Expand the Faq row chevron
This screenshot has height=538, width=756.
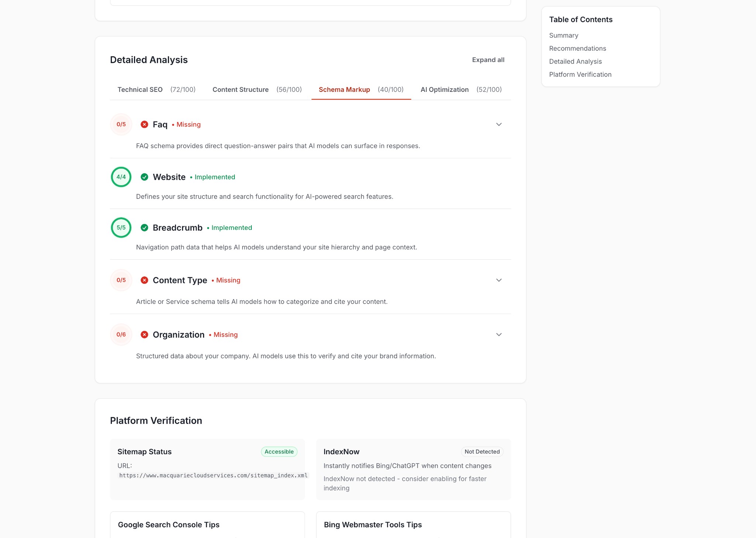[499, 124]
